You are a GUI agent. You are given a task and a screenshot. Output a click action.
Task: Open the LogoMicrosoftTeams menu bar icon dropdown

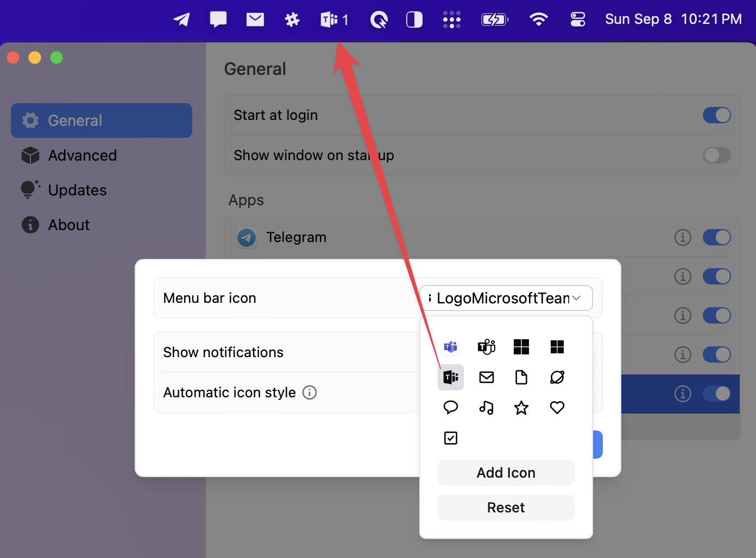506,298
